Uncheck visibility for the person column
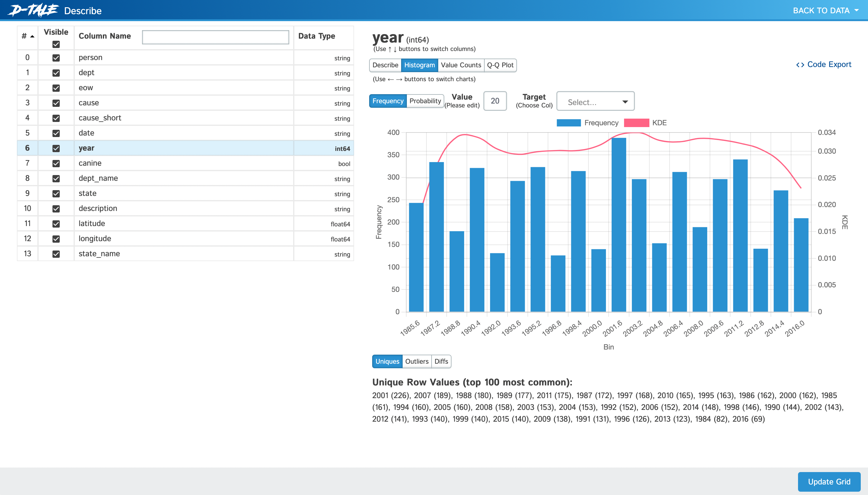868x495 pixels. [x=56, y=58]
